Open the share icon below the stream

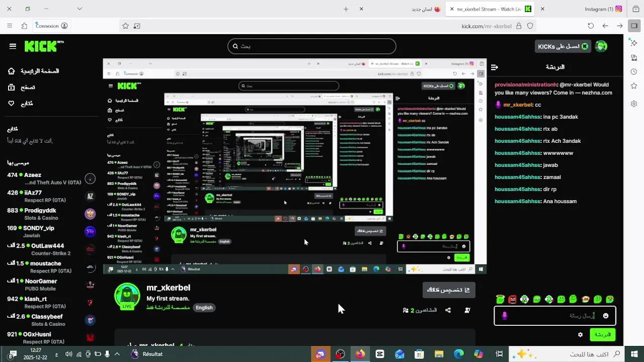448,310
